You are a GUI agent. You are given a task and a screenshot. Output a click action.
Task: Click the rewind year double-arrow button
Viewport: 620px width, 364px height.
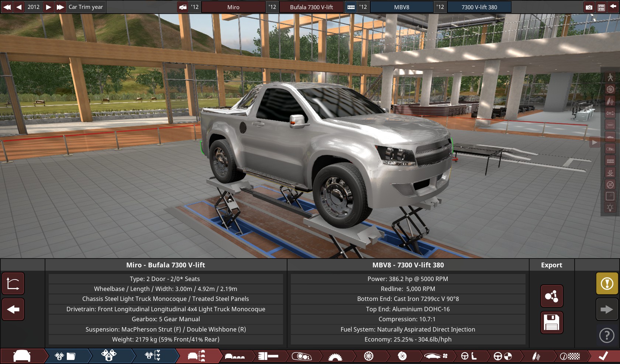click(x=7, y=7)
